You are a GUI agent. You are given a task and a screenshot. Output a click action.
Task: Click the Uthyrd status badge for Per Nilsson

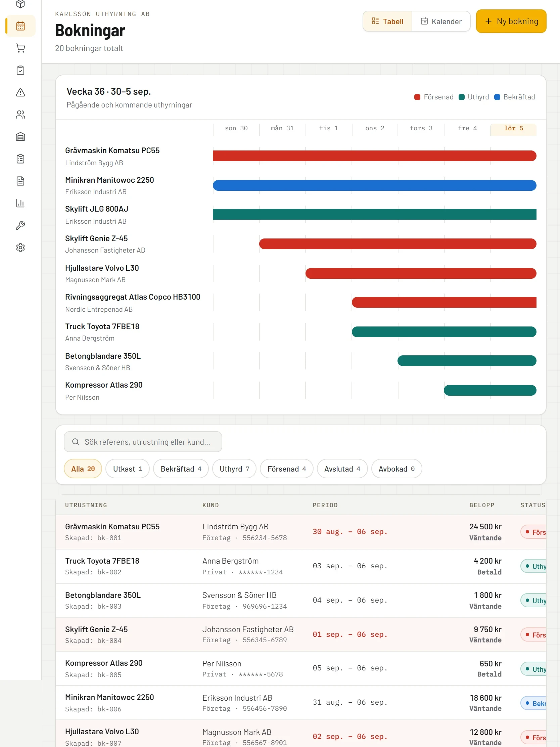click(x=534, y=669)
